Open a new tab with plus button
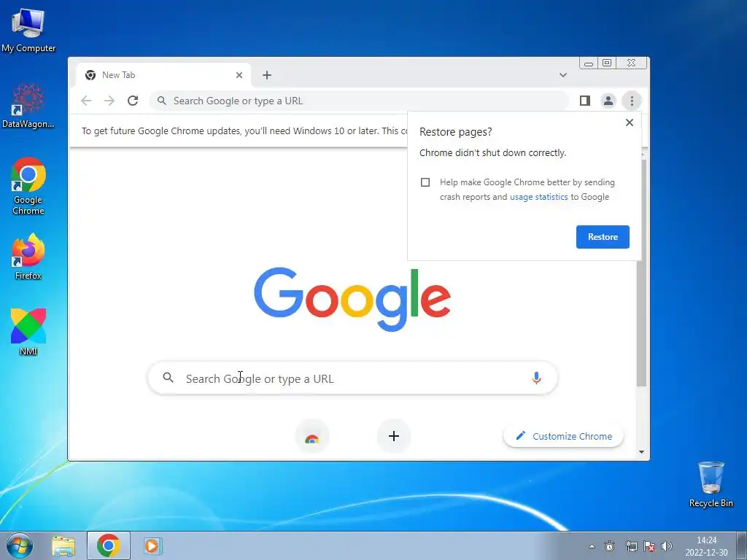 click(x=267, y=75)
